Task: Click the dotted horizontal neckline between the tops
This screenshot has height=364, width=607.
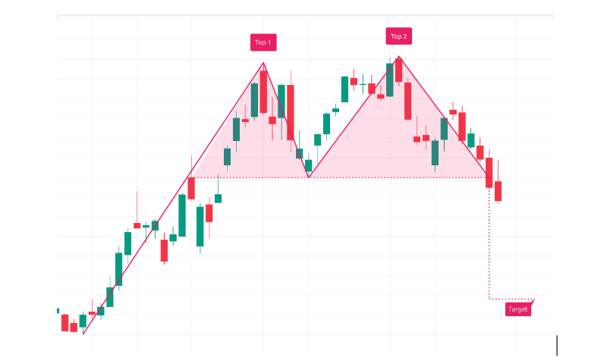Action: 250,177
